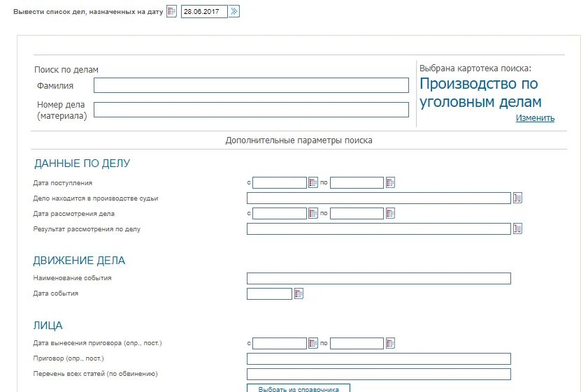581x392 pixels.
Task: Click the Изменить link to change the card file
Action: tap(535, 118)
